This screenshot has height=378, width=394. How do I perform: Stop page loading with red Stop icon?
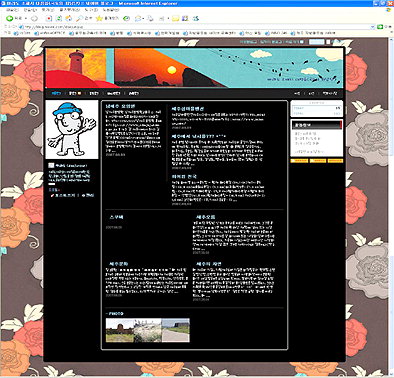(x=49, y=18)
